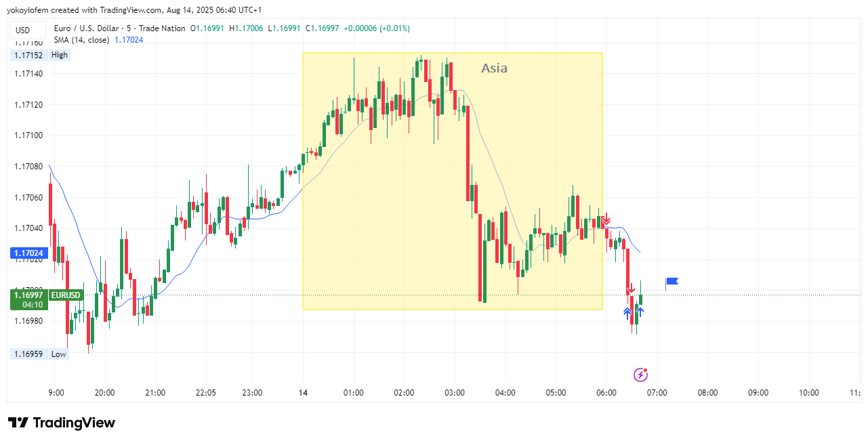This screenshot has width=868, height=443.
Task: Click the 03:00 label on the time axis
Action: (x=455, y=393)
